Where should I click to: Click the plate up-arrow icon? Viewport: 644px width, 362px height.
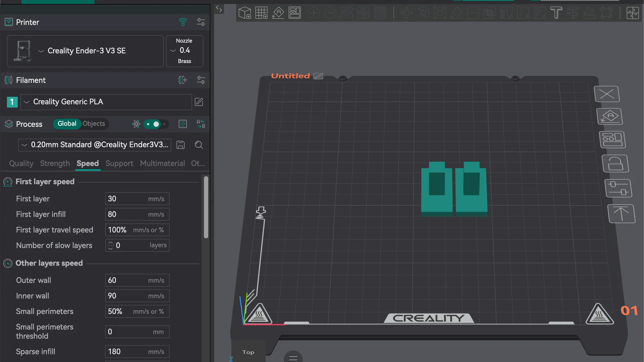click(621, 214)
